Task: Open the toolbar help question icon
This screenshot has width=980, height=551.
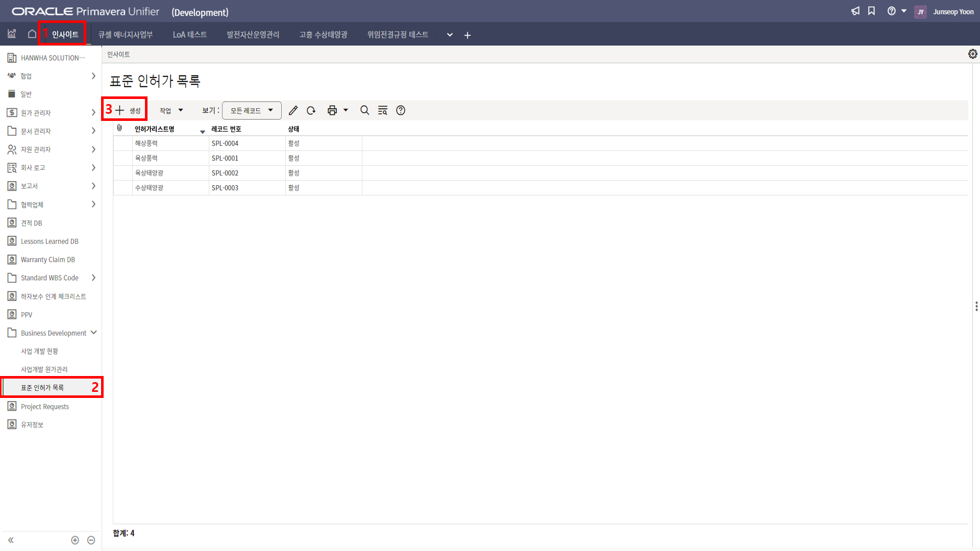Action: pos(401,110)
